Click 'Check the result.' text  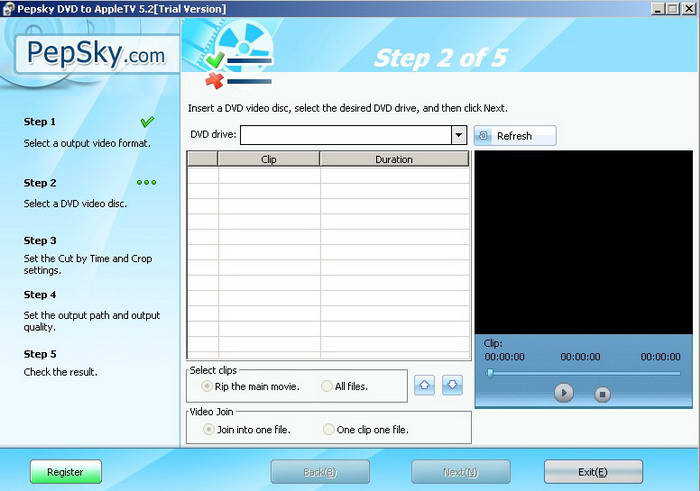point(61,372)
